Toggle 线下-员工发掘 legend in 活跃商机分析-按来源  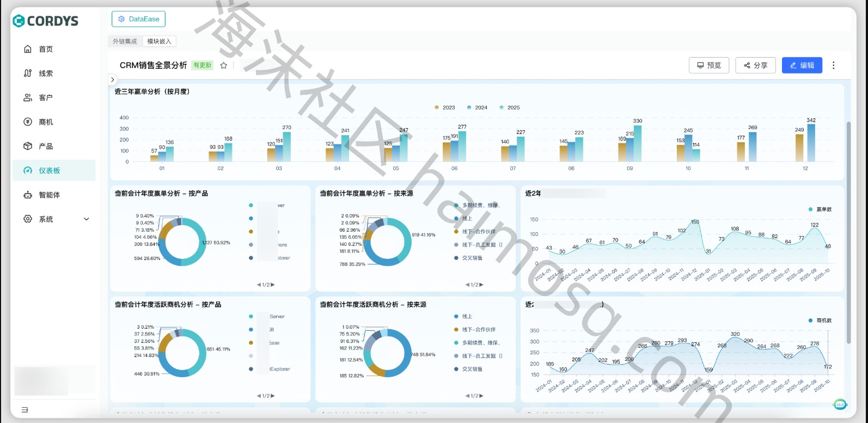(x=478, y=356)
